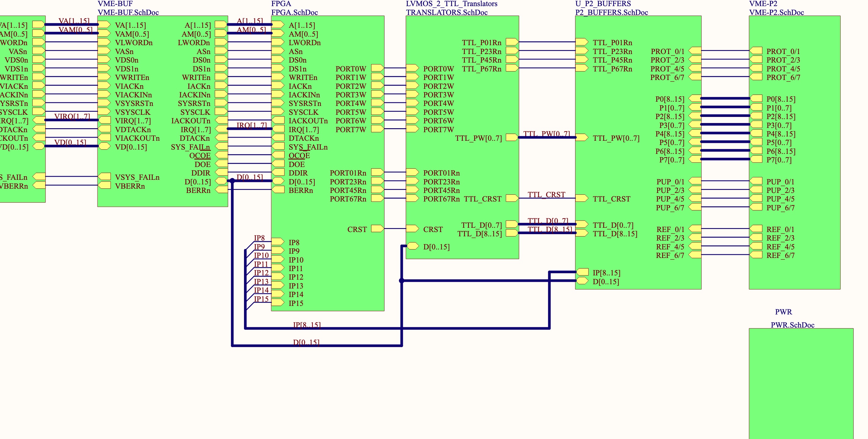
Task: Select the PWR.SchDoc sheet symbol label
Action: [x=792, y=325]
